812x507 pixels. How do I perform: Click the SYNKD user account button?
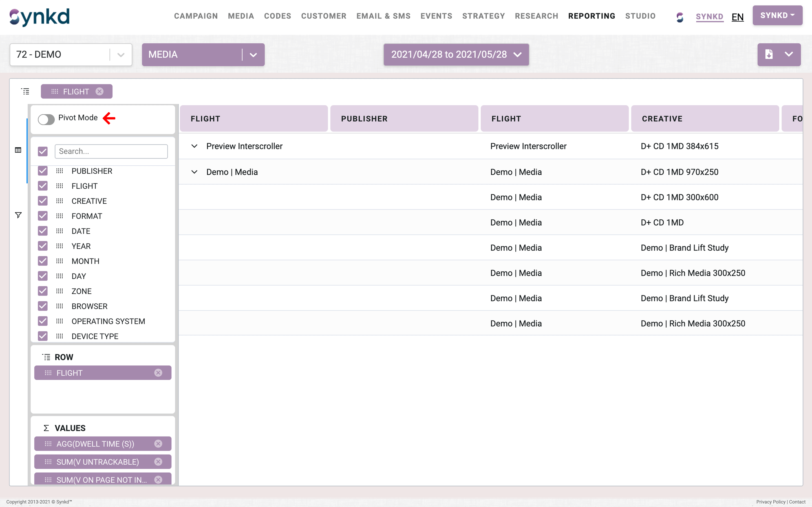[777, 15]
